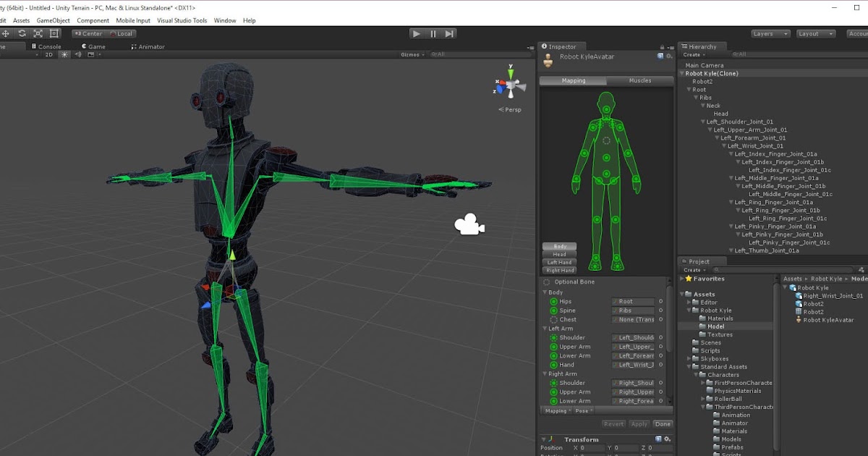Open the Project Create dropdown
The width and height of the screenshot is (868, 456).
[693, 269]
